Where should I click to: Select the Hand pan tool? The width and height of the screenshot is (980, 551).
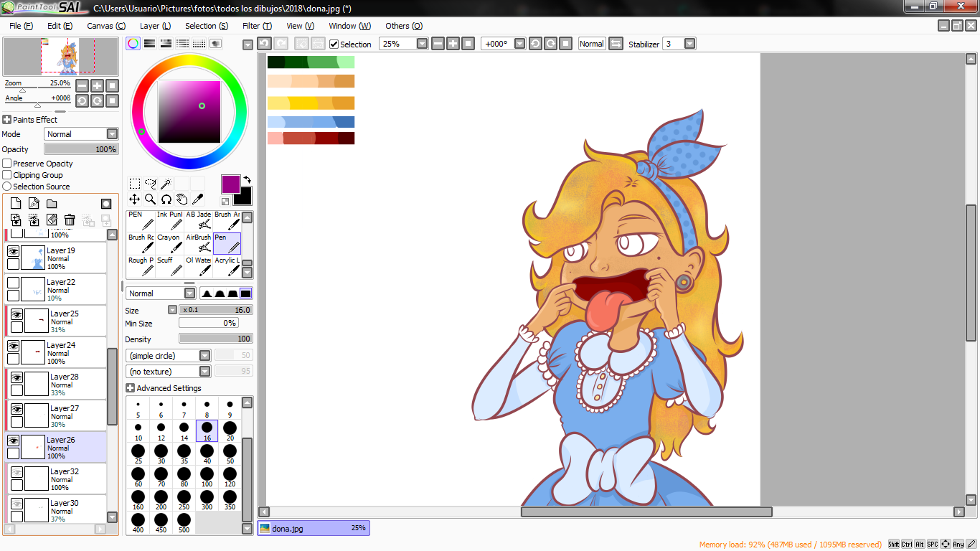(182, 199)
